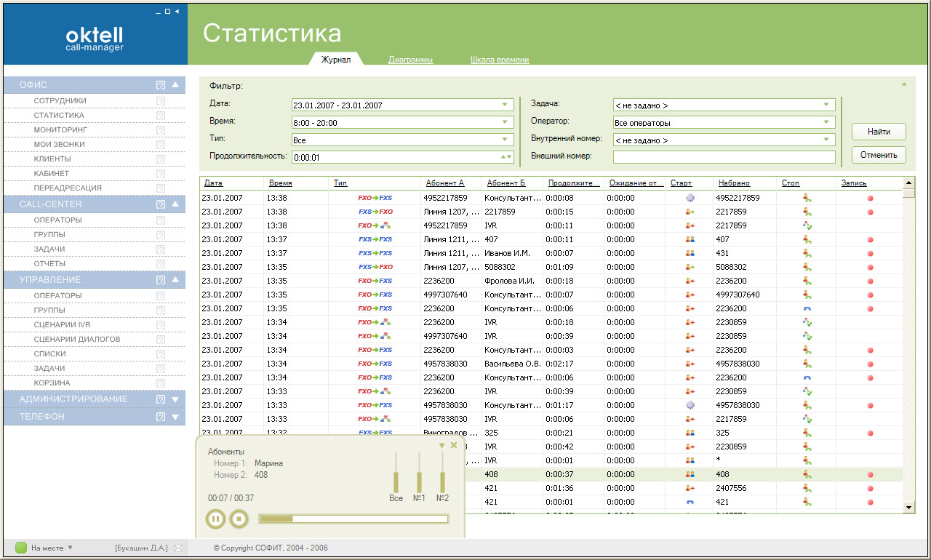Sort table by Запись column
The image size is (931, 560).
pyautogui.click(x=854, y=183)
